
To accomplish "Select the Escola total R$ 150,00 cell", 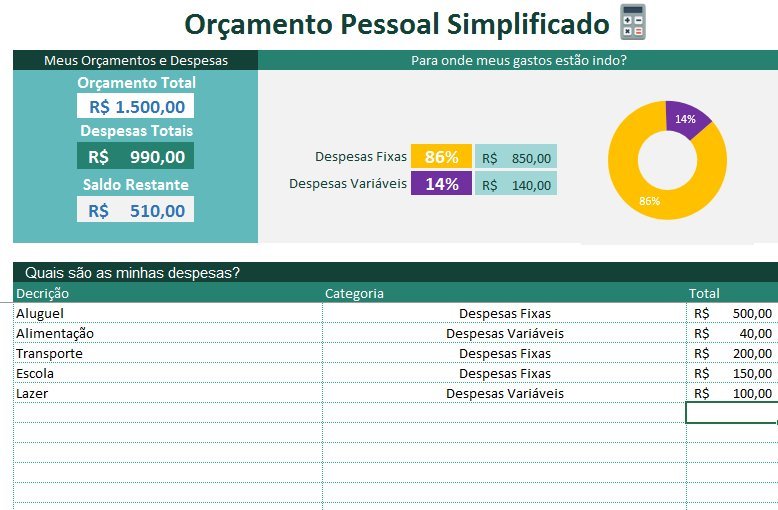I will coord(732,373).
